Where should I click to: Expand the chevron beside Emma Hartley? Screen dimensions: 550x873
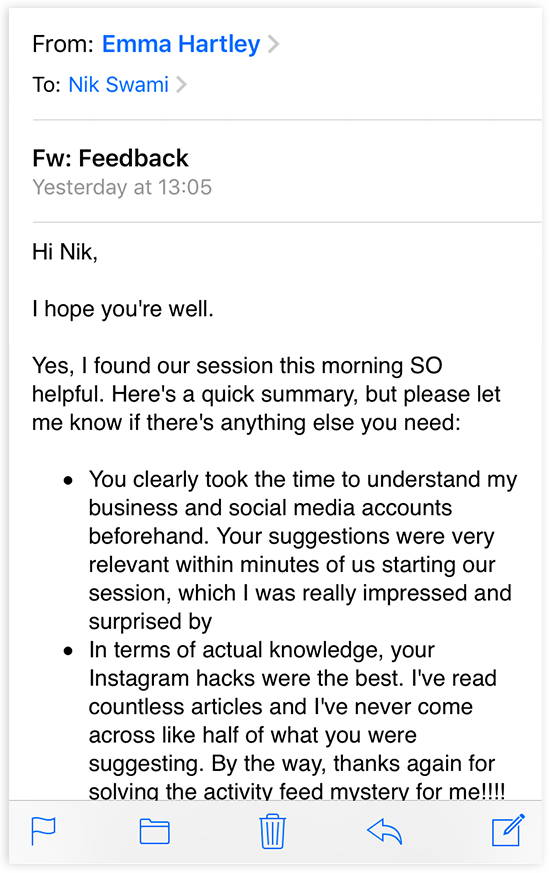(x=273, y=44)
